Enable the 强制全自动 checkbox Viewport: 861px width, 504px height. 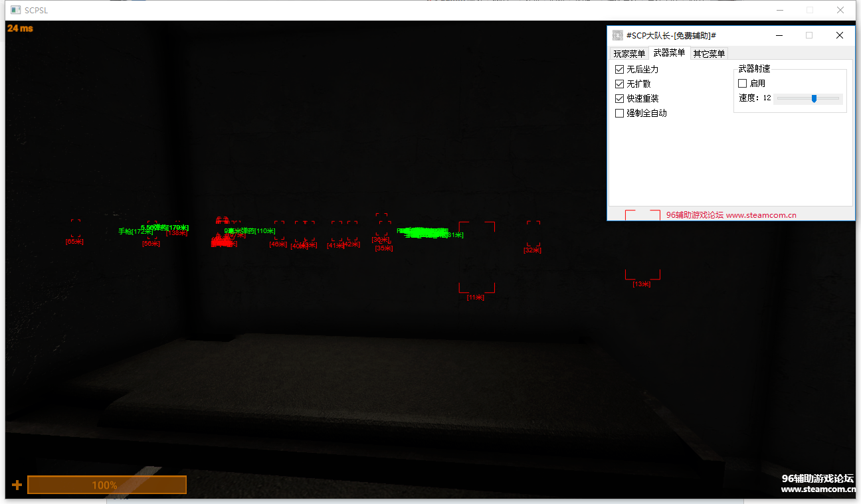tap(619, 114)
